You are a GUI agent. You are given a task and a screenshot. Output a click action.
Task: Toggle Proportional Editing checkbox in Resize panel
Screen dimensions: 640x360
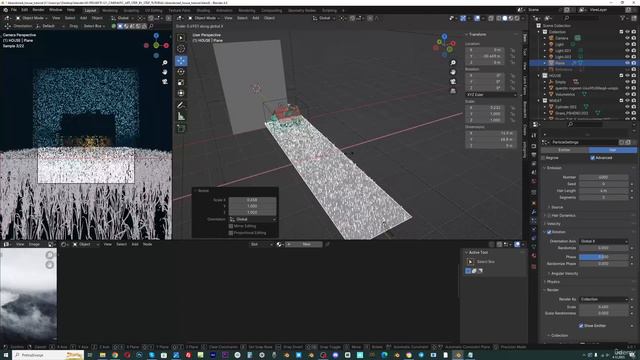click(x=231, y=233)
